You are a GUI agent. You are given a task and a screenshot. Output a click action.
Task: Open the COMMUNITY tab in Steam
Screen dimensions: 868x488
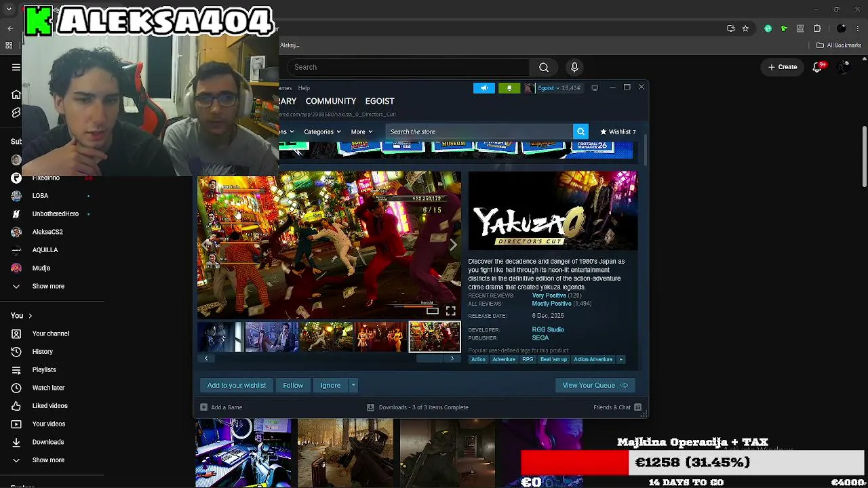click(x=331, y=102)
